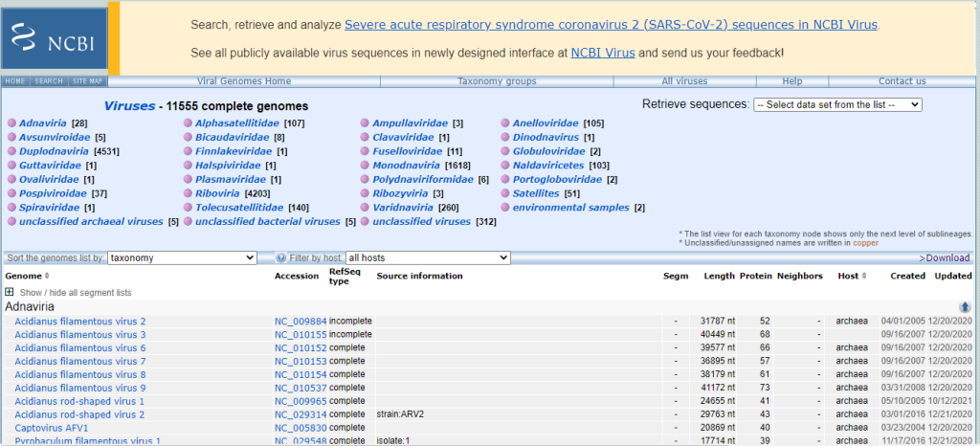Viewport: 980px width, 446px height.
Task: Open the Help tab
Action: pyautogui.click(x=792, y=81)
